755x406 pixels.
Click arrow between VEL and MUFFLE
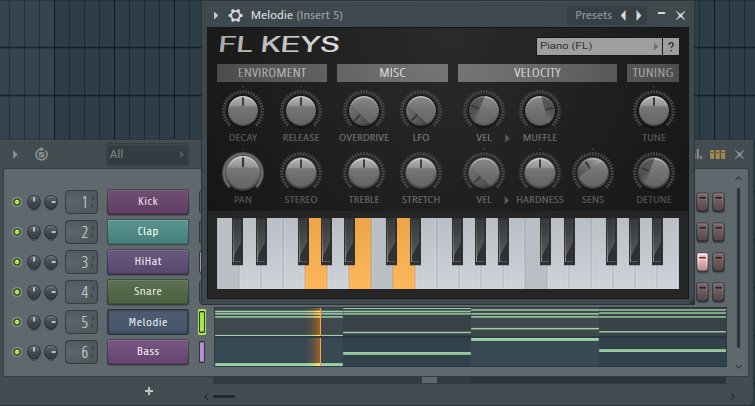click(x=507, y=138)
